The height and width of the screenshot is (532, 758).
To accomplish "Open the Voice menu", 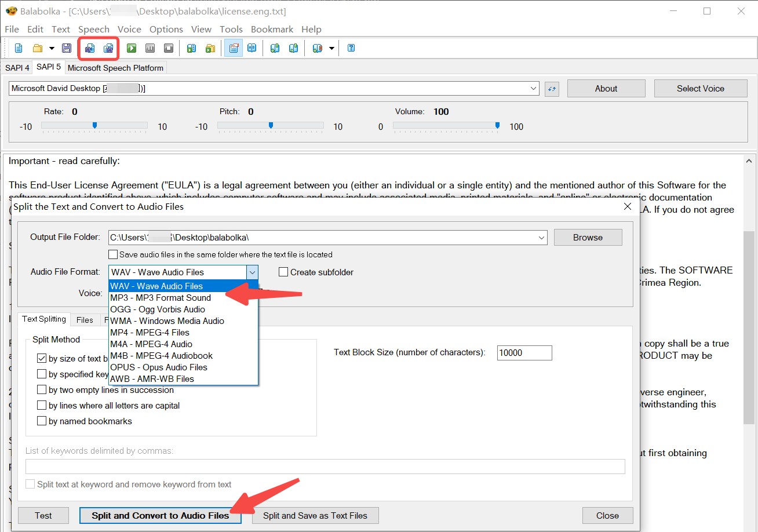I will click(x=129, y=29).
